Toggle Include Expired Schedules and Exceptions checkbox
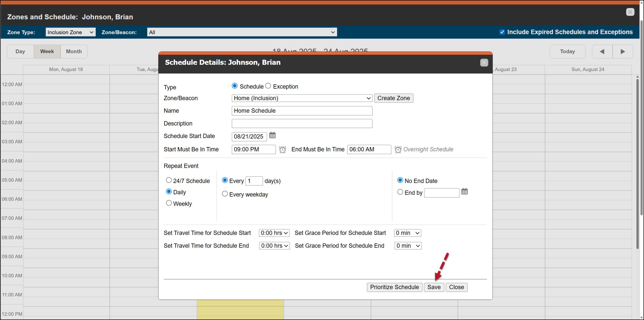This screenshot has height=320, width=644. point(502,32)
